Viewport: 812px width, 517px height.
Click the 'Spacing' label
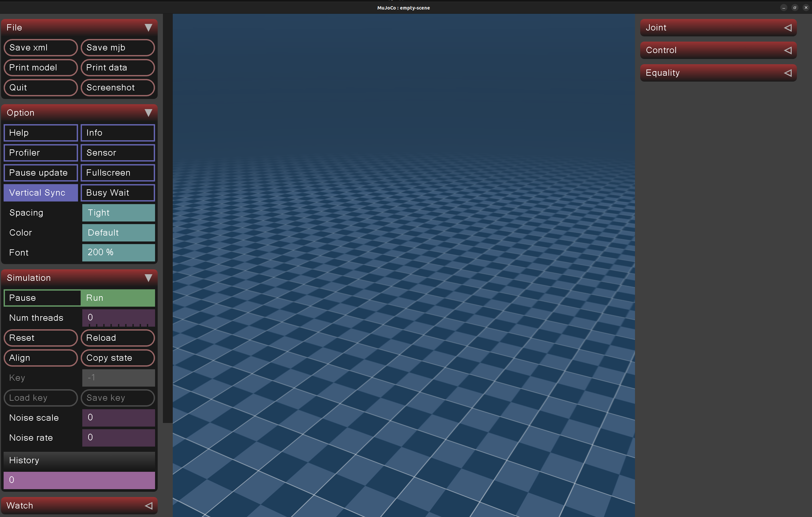[x=26, y=213]
